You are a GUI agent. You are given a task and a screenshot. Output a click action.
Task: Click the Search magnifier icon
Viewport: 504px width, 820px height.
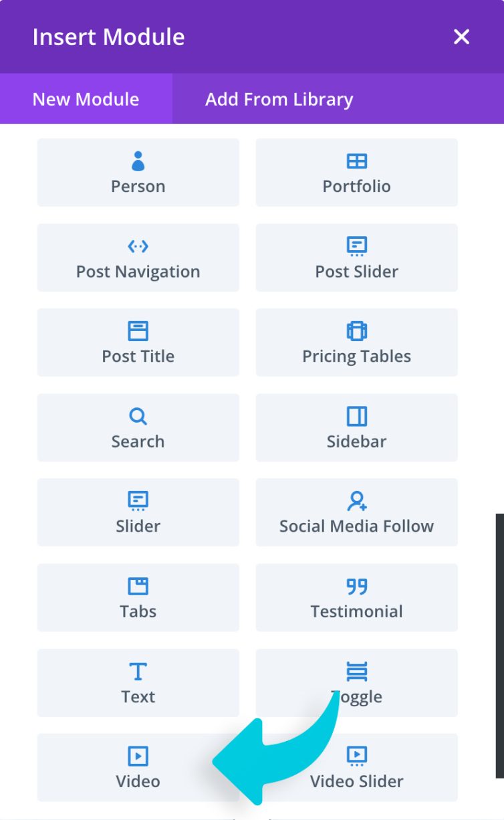click(138, 417)
